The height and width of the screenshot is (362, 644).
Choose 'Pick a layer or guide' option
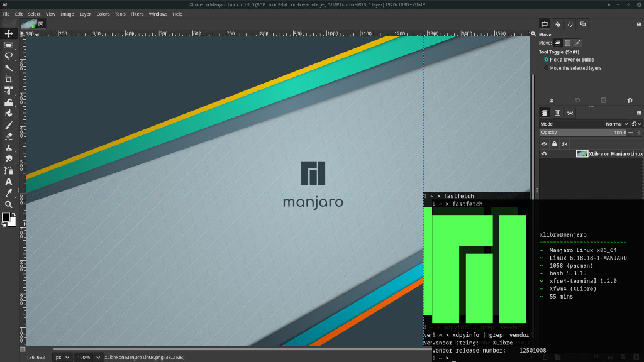(569, 60)
